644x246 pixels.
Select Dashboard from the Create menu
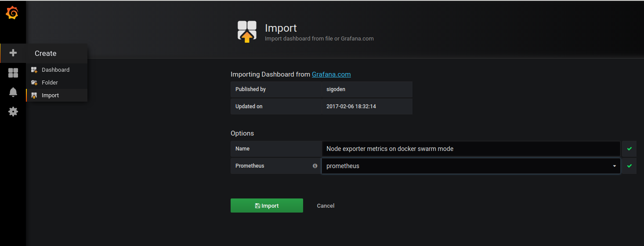57,70
